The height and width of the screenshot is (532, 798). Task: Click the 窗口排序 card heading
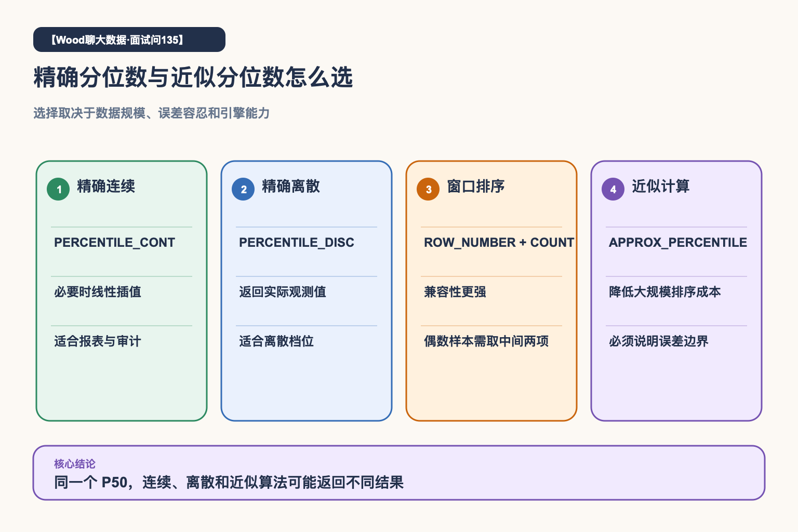coord(476,186)
